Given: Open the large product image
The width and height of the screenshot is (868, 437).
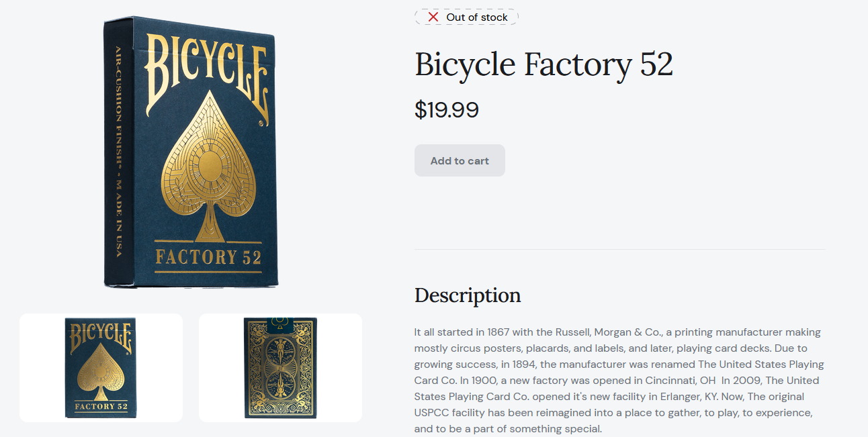Looking at the screenshot, I should (191, 152).
